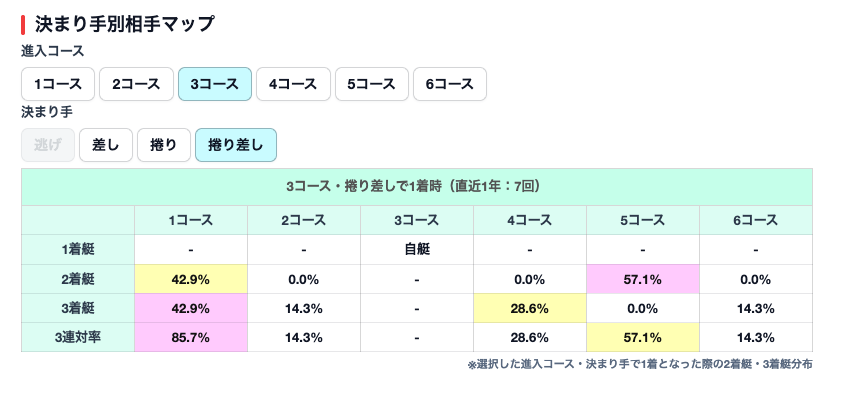Click the yellow 28.6% cell in 3着艇 row
This screenshot has height=393, width=849.
530,309
